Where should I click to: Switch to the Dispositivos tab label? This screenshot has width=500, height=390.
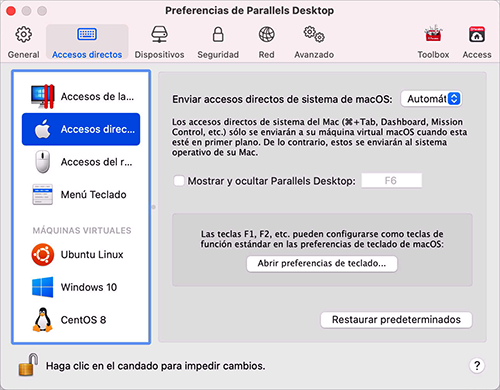click(x=159, y=55)
